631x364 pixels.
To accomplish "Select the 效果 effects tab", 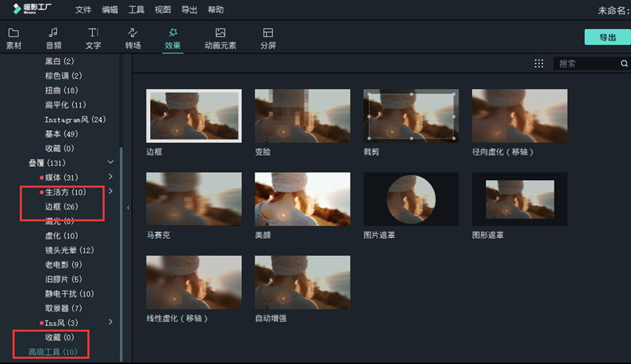I will coord(173,39).
